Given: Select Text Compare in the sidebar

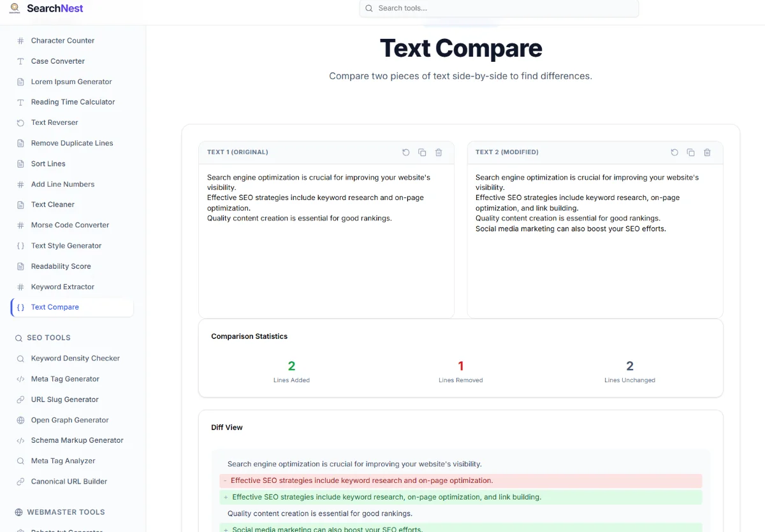Looking at the screenshot, I should (x=54, y=307).
